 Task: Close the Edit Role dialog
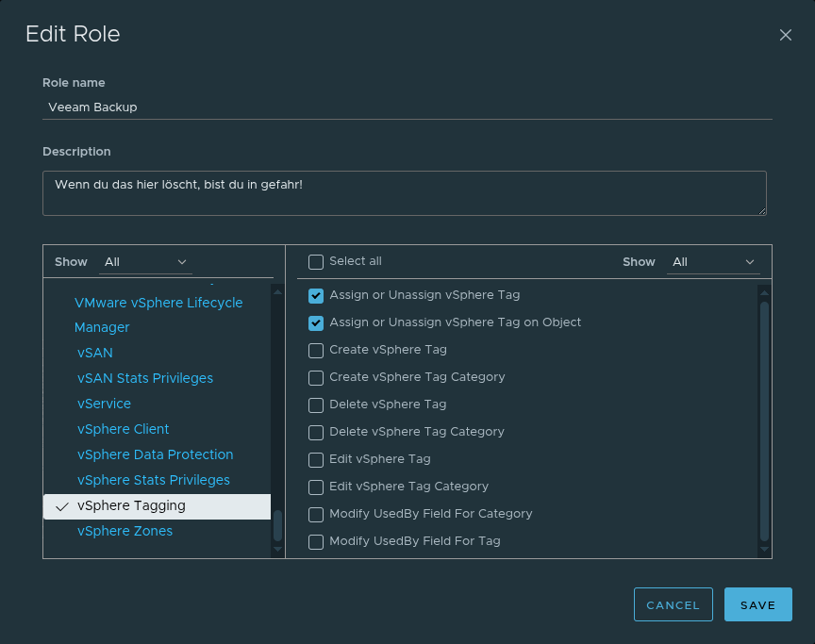785,35
